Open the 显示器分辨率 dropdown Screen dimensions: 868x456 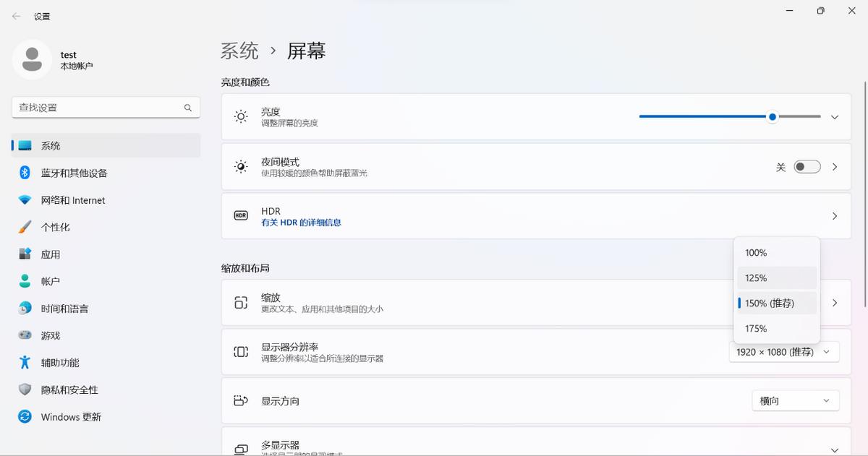tap(783, 352)
